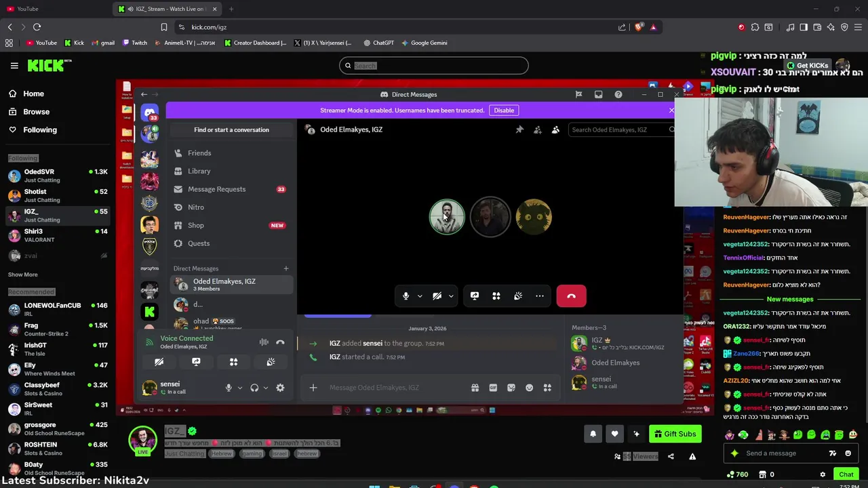The image size is (868, 488).
Task: Click the sparkle button beside Gift Subs
Action: [636, 434]
